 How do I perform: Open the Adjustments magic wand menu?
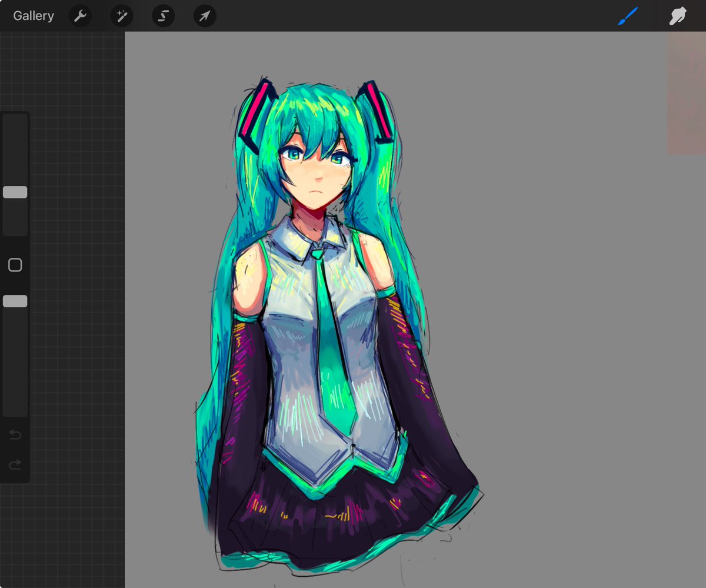(122, 16)
